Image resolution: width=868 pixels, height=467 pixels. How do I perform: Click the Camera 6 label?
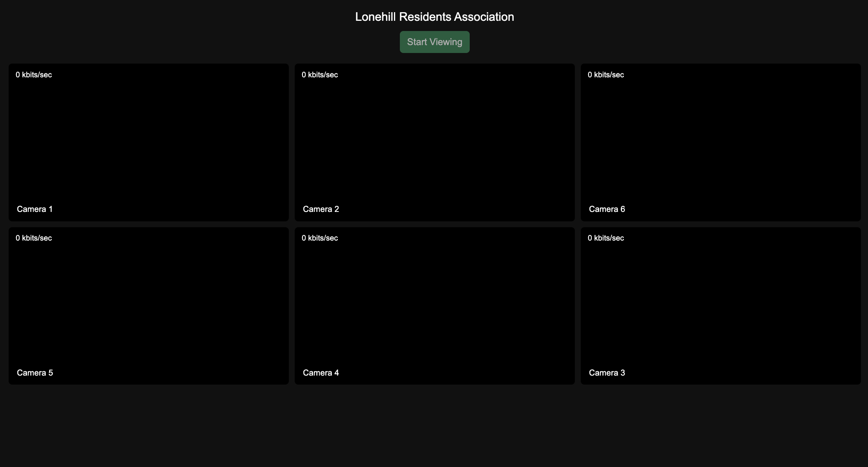(x=607, y=209)
